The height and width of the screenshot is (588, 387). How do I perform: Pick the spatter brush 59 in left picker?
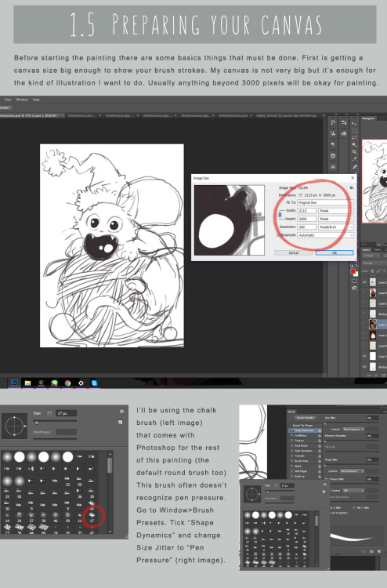pyautogui.click(x=68, y=517)
